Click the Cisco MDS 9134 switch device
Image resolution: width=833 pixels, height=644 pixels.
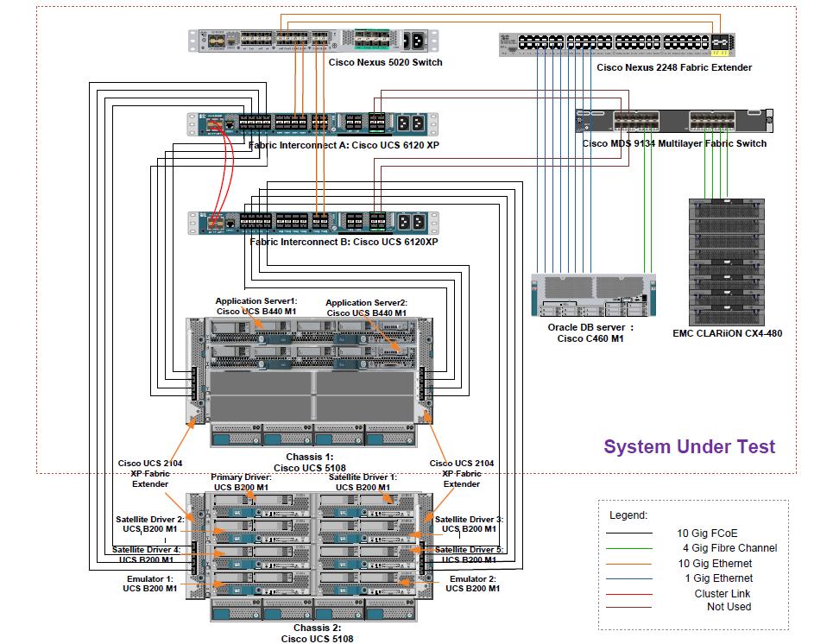pyautogui.click(x=673, y=121)
